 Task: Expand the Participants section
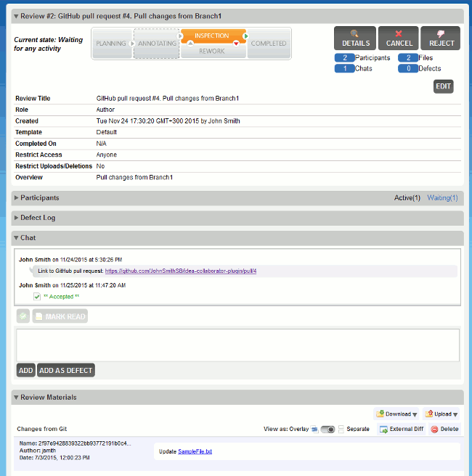click(16, 197)
